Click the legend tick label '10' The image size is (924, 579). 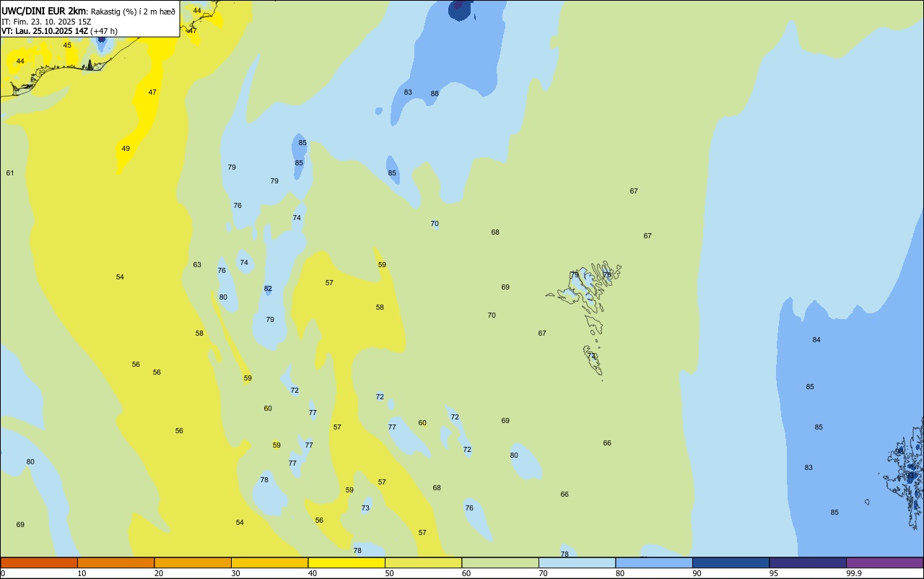[82, 573]
